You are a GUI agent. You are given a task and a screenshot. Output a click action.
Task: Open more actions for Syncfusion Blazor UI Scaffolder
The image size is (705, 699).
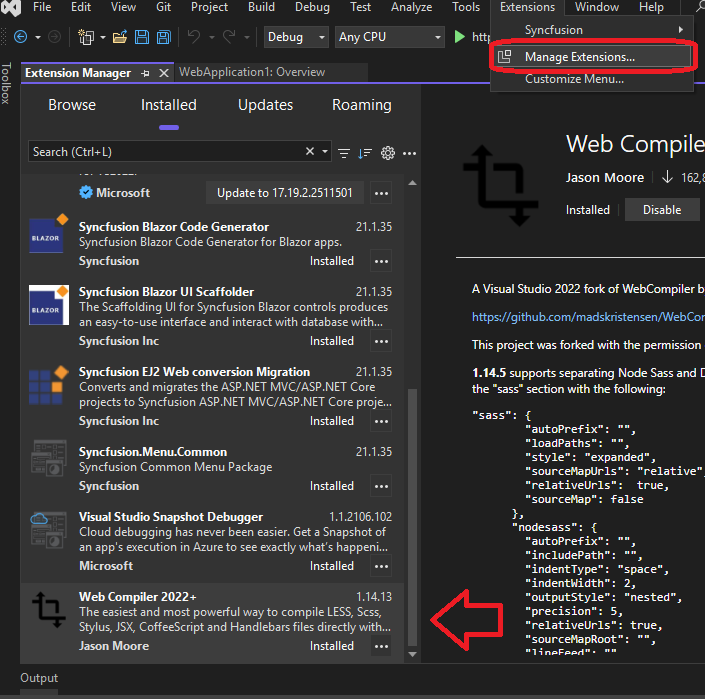coord(381,341)
